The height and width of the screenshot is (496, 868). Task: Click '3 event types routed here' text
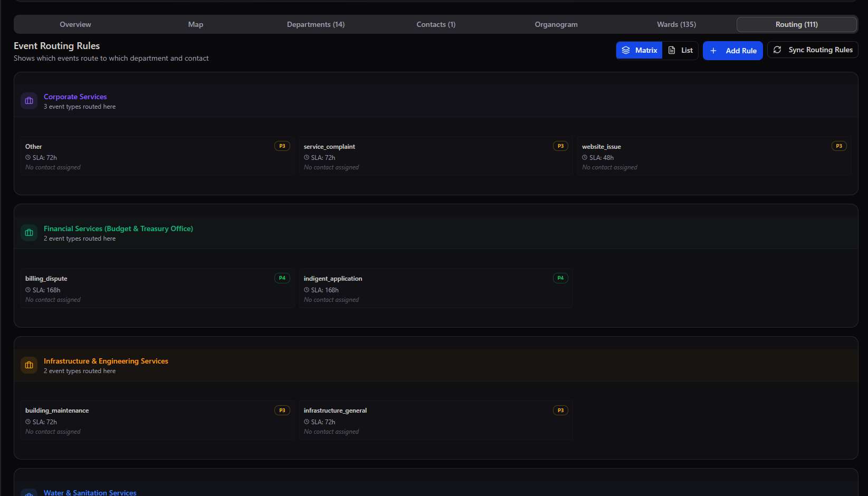(x=80, y=107)
